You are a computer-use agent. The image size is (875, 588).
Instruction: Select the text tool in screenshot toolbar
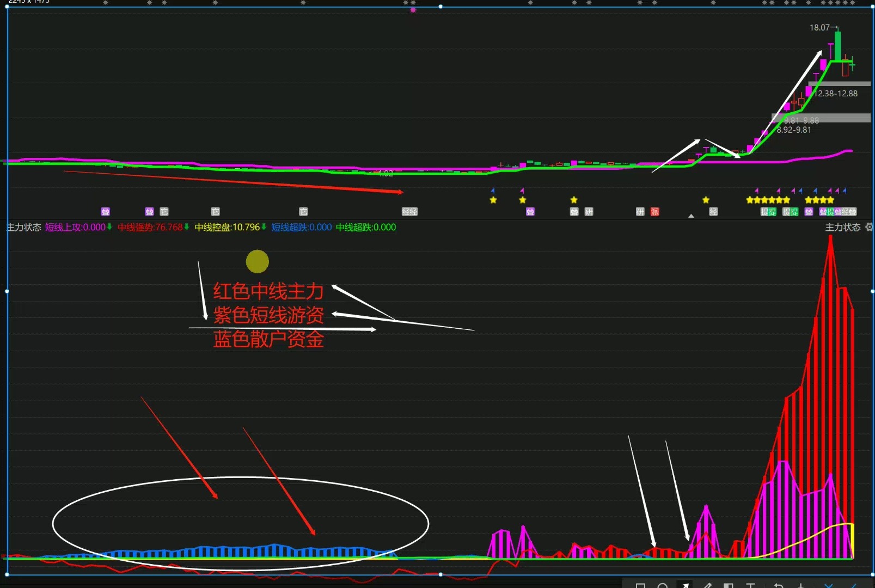(x=750, y=586)
